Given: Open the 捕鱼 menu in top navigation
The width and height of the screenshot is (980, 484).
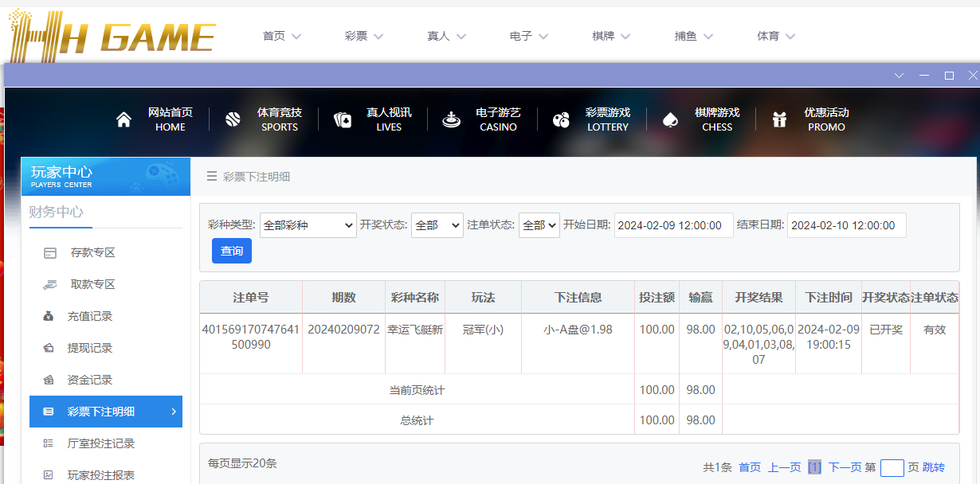Looking at the screenshot, I should (693, 36).
